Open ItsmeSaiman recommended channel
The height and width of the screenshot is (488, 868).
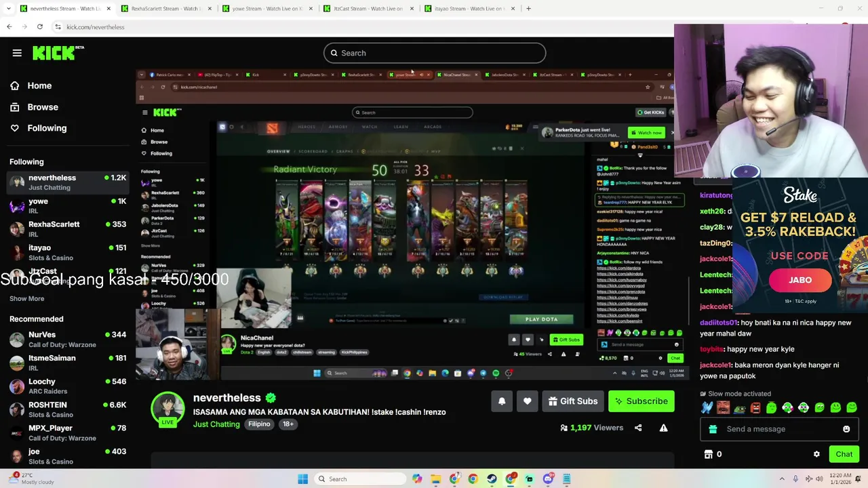coord(68,363)
